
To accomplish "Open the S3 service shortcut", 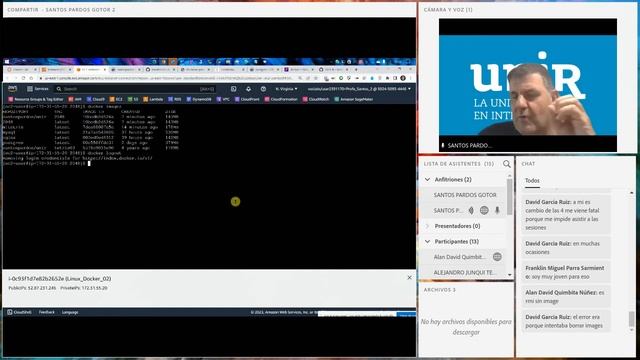I will coord(133,99).
